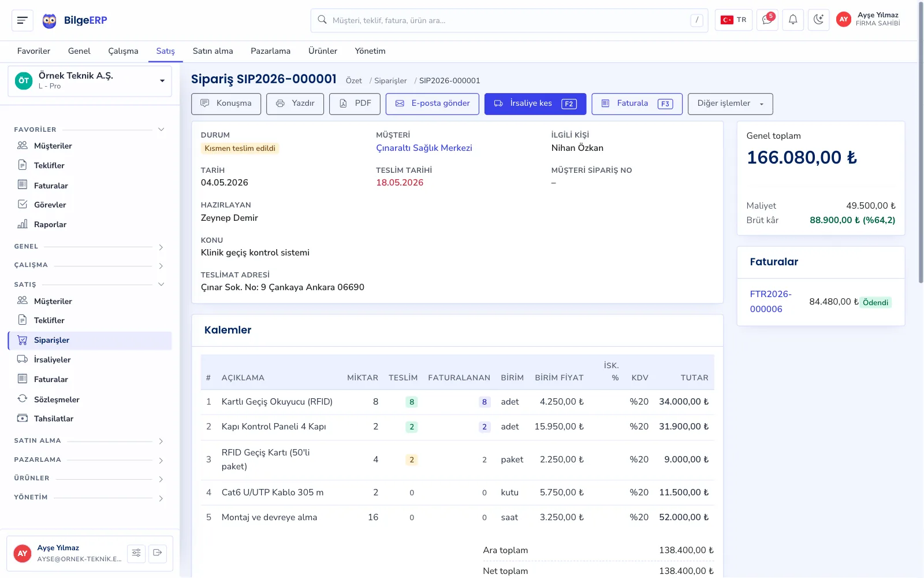This screenshot has width=924, height=578.
Task: Open the messages chat icon
Action: click(767, 20)
